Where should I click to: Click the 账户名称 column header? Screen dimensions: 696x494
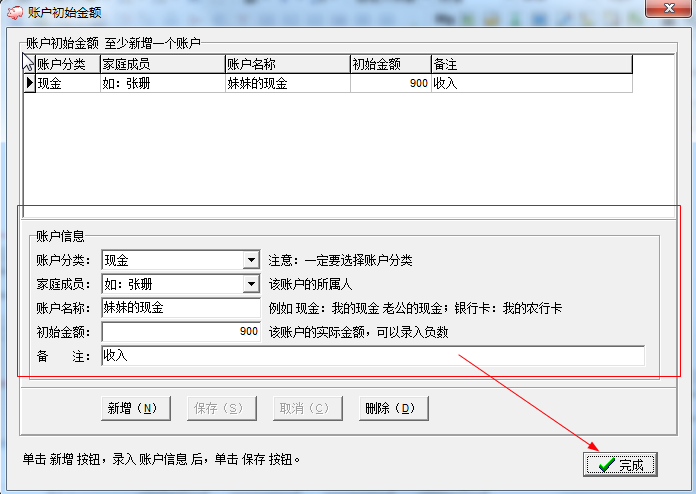(x=288, y=64)
